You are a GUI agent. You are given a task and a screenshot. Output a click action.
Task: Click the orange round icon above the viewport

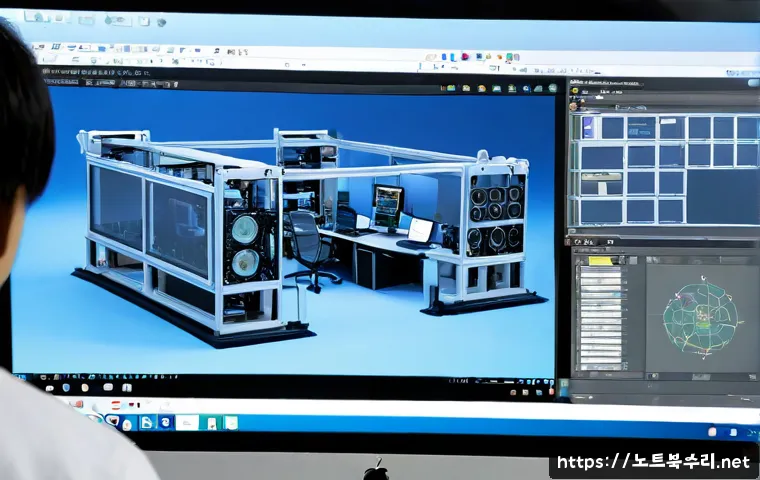coord(482,88)
